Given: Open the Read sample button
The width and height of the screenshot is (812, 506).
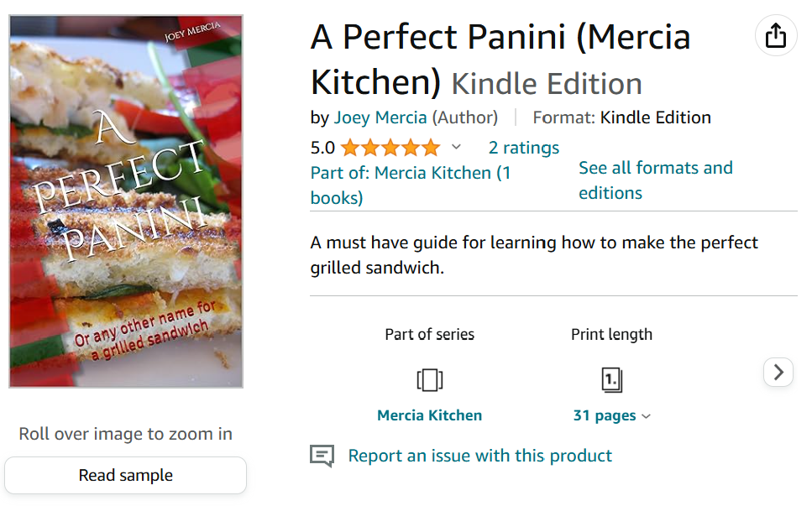Looking at the screenshot, I should [x=125, y=475].
